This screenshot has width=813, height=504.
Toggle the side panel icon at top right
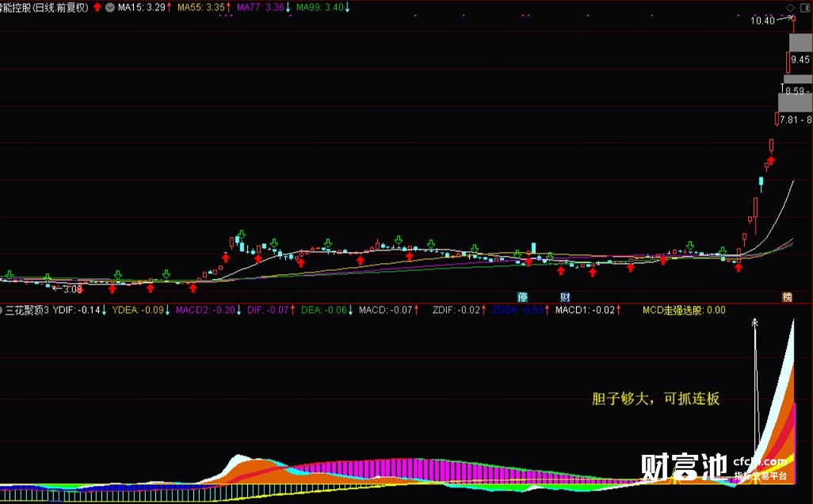coord(803,7)
